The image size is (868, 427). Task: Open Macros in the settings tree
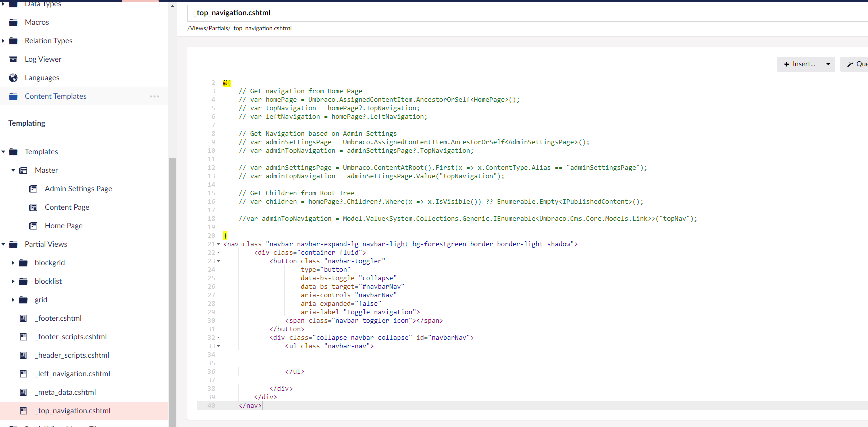click(37, 22)
